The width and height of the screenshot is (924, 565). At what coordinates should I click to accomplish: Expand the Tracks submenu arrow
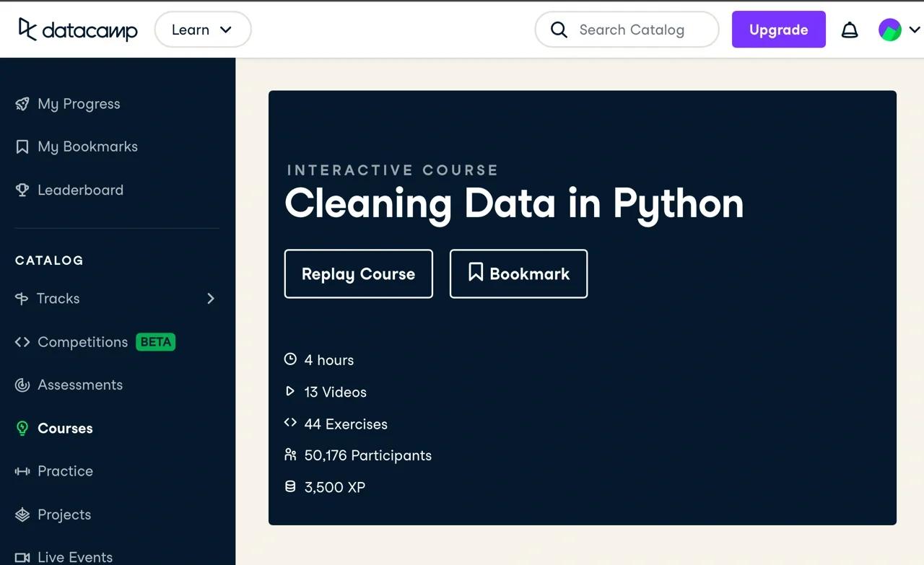tap(211, 298)
